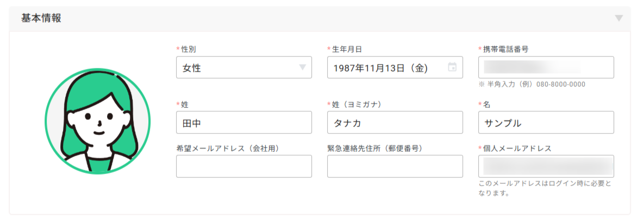
Task: Open the 性別 dropdown showing 女性
Action: (x=243, y=67)
